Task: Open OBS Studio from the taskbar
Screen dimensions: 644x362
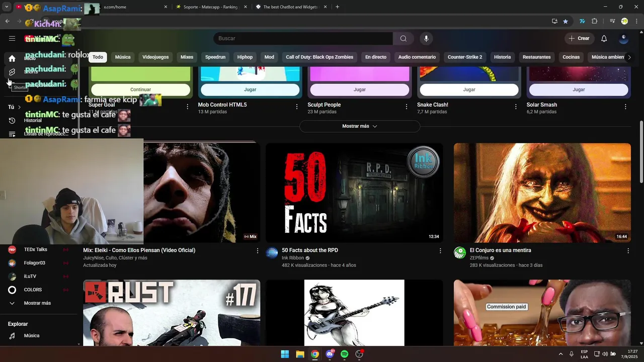Action: pyautogui.click(x=359, y=354)
